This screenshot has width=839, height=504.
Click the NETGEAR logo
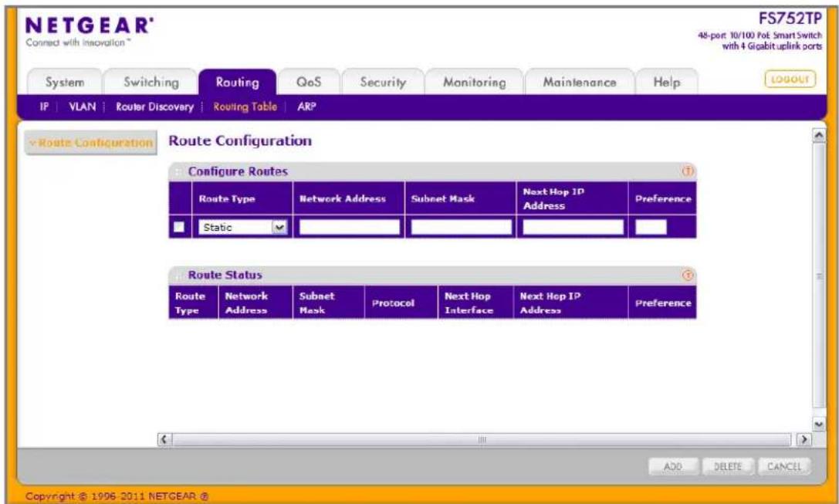[90, 31]
